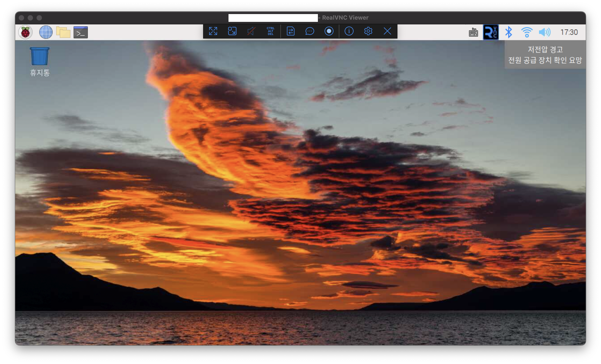The width and height of the screenshot is (601, 364).
Task: Open the file transfer icon
Action: pos(290,31)
